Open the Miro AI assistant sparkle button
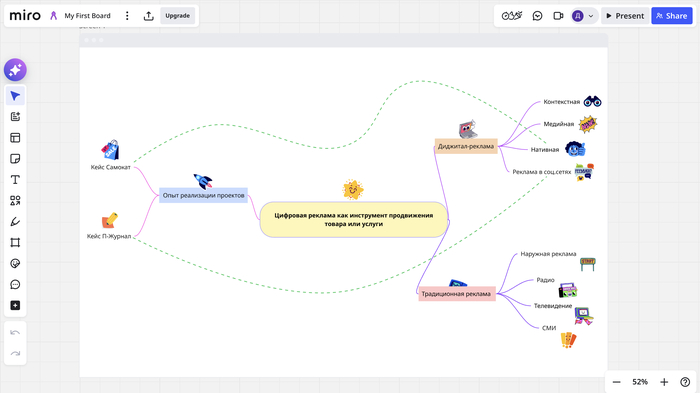 15,70
